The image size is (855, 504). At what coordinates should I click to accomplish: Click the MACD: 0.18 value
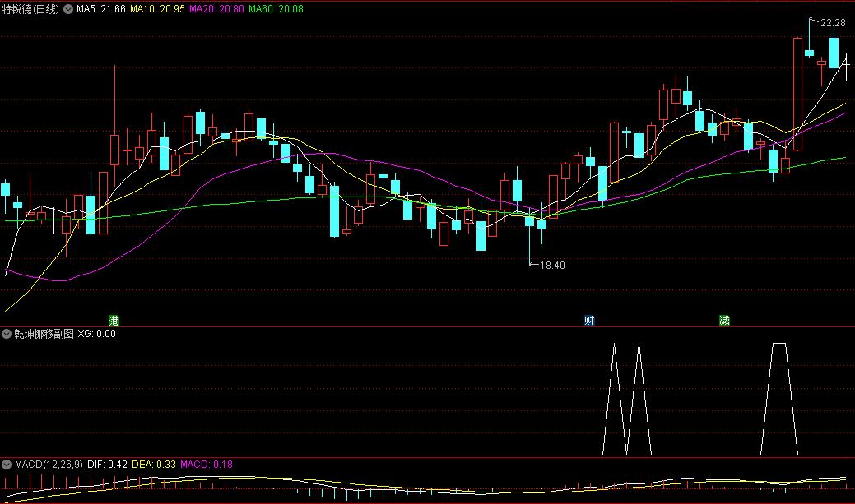pos(206,465)
